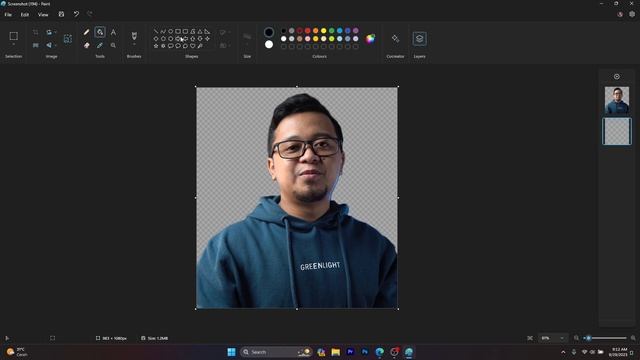The width and height of the screenshot is (640, 360).
Task: Open the Windows Start menu
Action: click(x=231, y=352)
